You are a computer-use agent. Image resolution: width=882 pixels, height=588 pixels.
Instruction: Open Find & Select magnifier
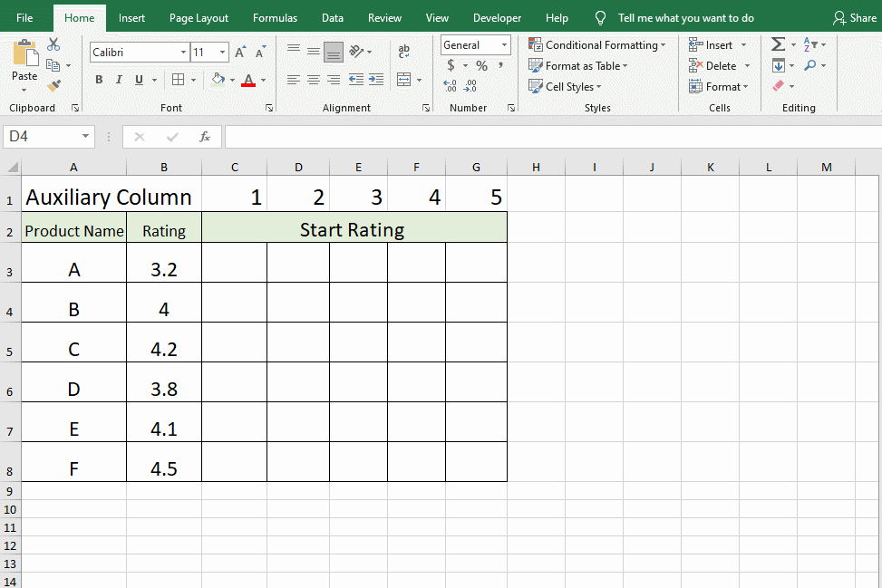(810, 66)
